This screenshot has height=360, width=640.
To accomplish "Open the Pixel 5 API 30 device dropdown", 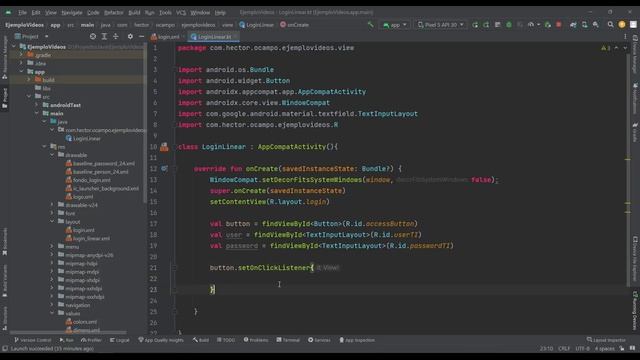I will (441, 25).
